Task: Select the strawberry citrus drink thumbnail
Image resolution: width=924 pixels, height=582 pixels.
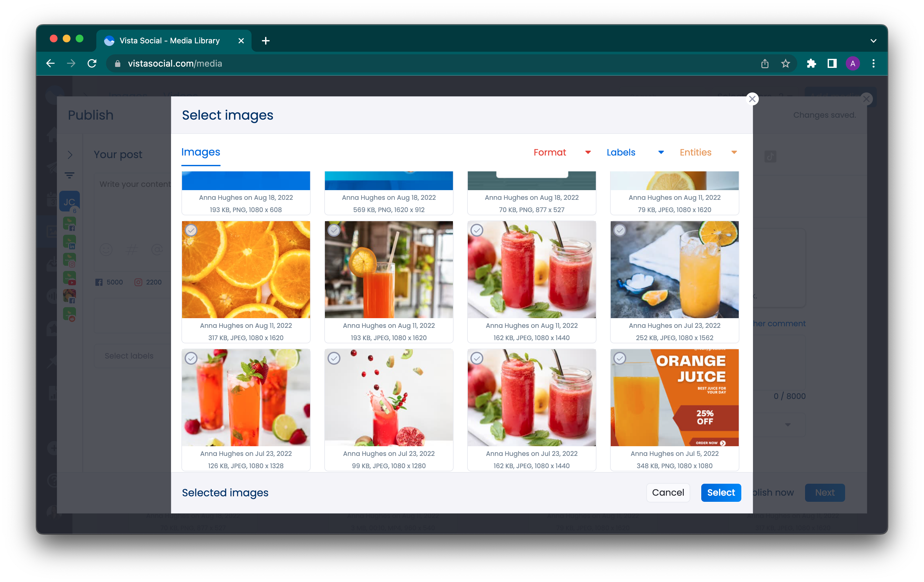Action: tap(245, 397)
